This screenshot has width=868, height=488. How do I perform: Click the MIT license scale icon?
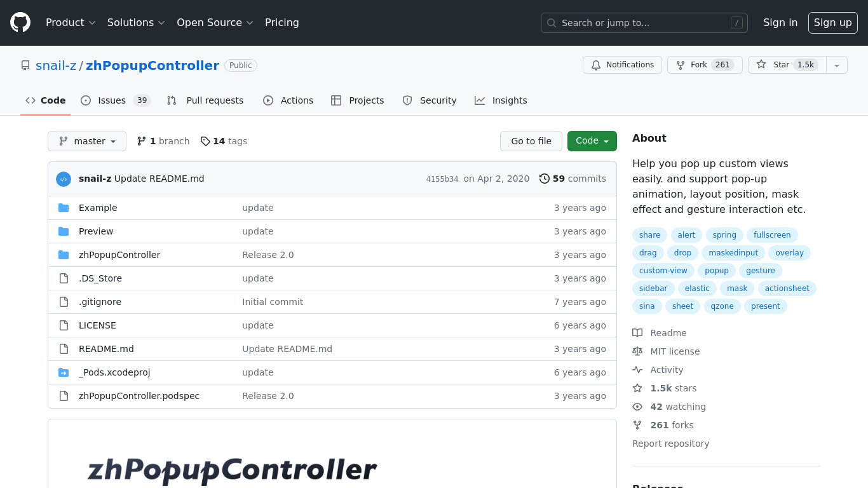coord(637,351)
